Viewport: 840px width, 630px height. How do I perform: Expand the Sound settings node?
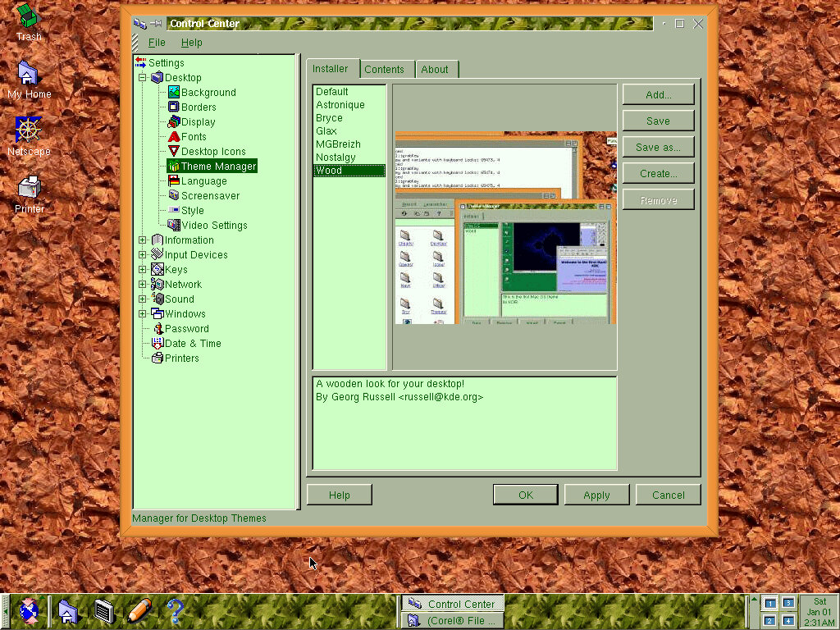click(143, 299)
